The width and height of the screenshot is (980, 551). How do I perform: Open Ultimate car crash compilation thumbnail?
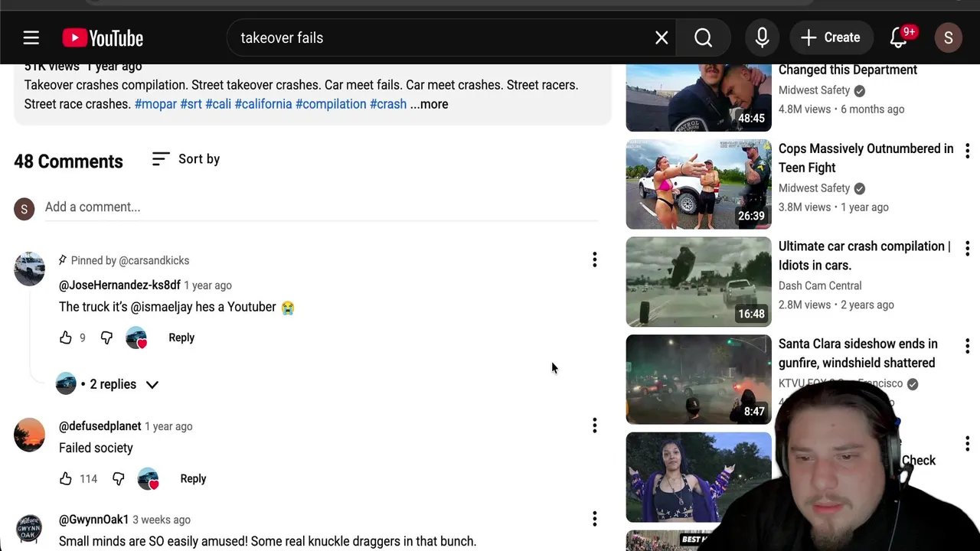click(699, 282)
